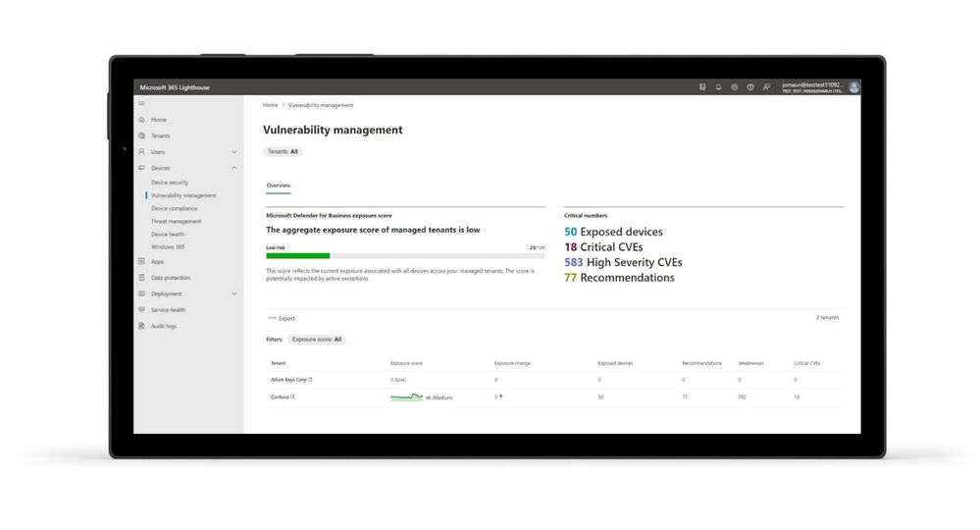
Task: Open the Contoso tenant
Action: tap(280, 397)
